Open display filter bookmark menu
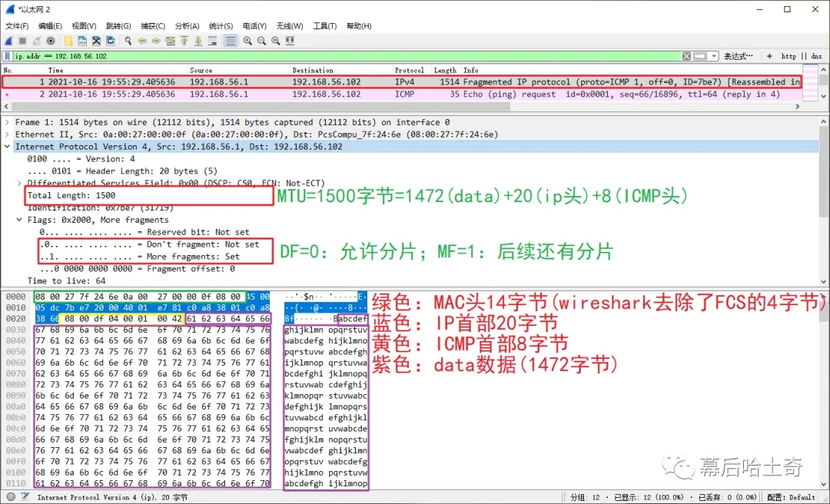Screen dimensions: 830x504 8,56
